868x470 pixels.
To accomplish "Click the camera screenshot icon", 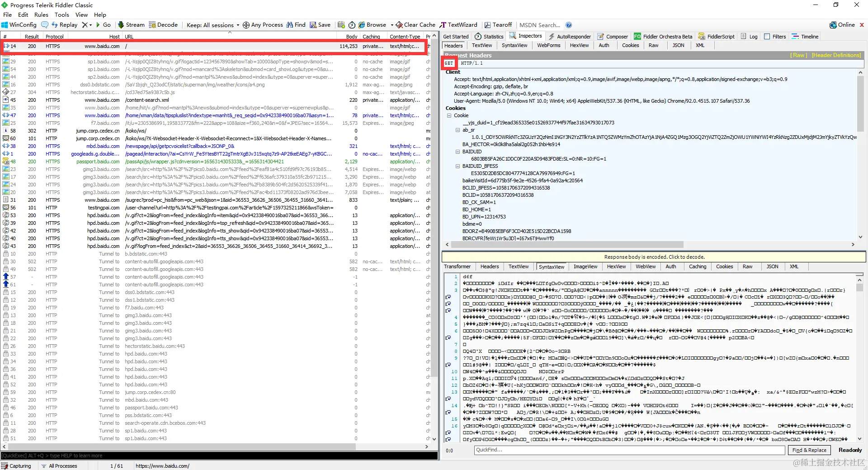I will click(341, 25).
